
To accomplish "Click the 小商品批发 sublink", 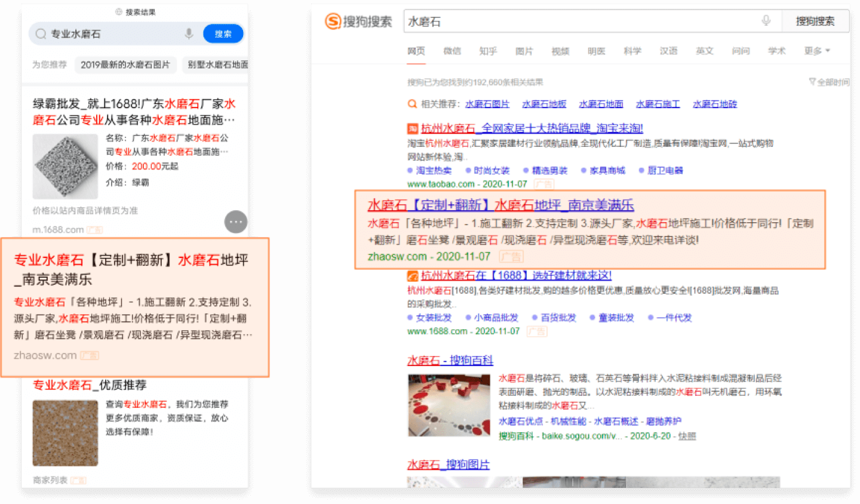I will [x=496, y=318].
